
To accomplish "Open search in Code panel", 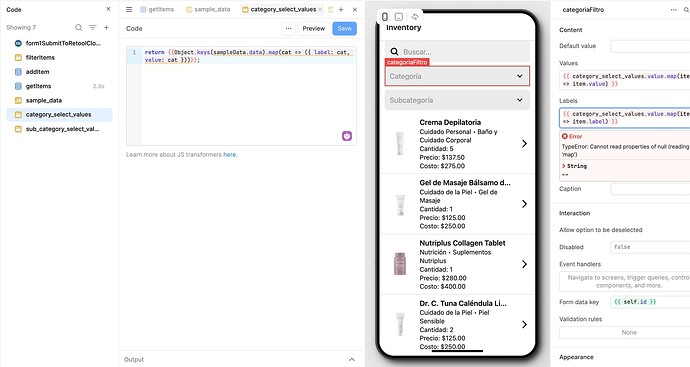I will pos(78,27).
